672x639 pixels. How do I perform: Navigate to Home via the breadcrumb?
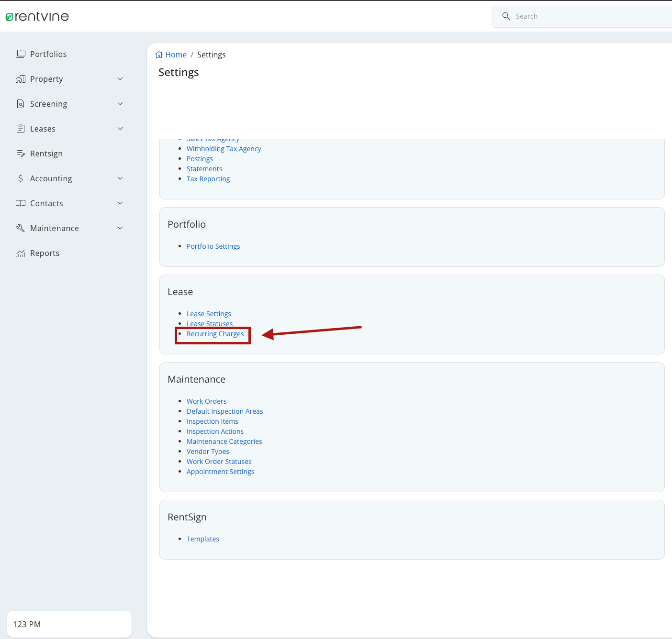(175, 54)
